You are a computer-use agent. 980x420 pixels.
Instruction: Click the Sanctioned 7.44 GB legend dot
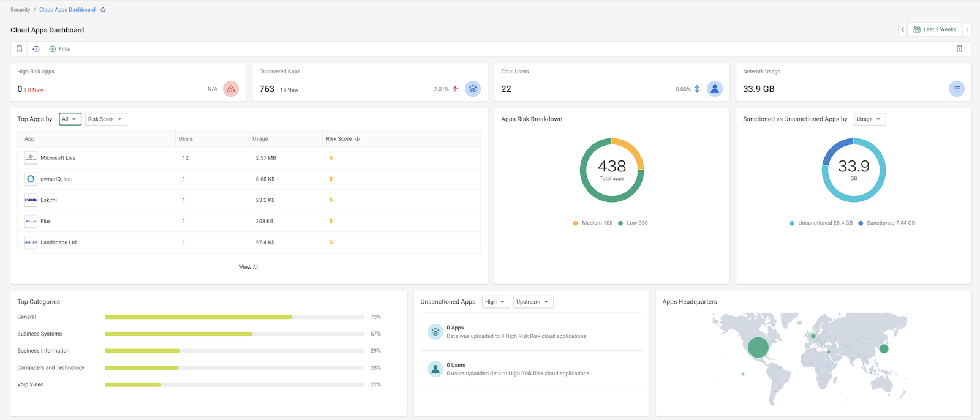861,223
